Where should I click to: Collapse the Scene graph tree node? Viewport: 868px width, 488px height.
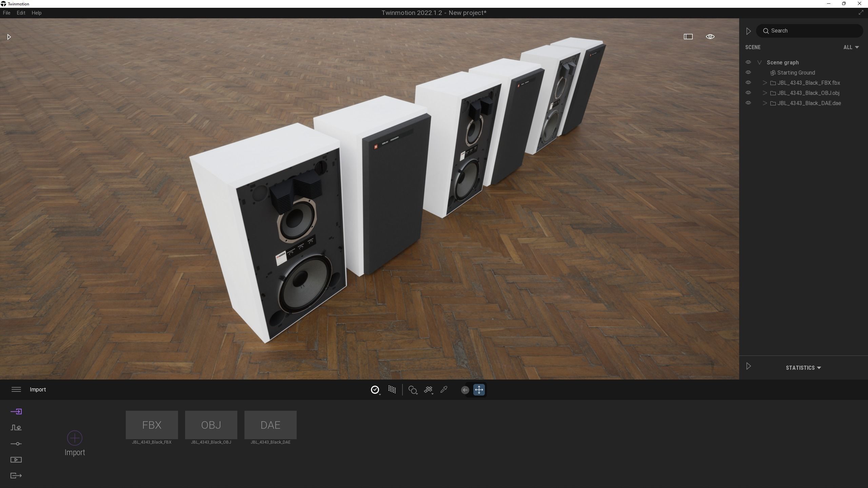759,62
